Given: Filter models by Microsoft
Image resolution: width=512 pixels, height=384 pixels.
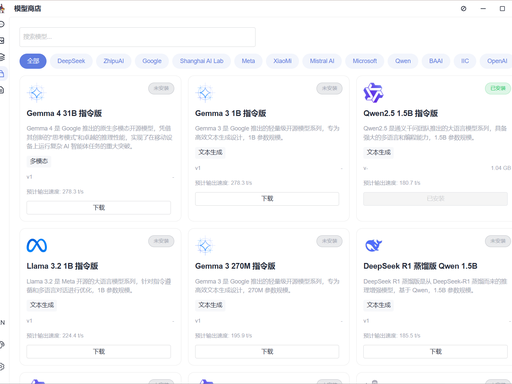Looking at the screenshot, I should click(365, 61).
